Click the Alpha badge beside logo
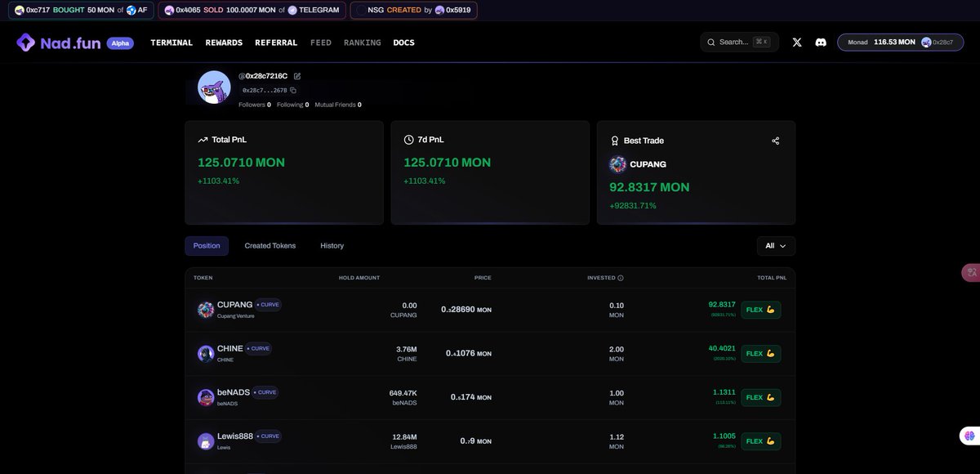The image size is (980, 474). click(120, 43)
